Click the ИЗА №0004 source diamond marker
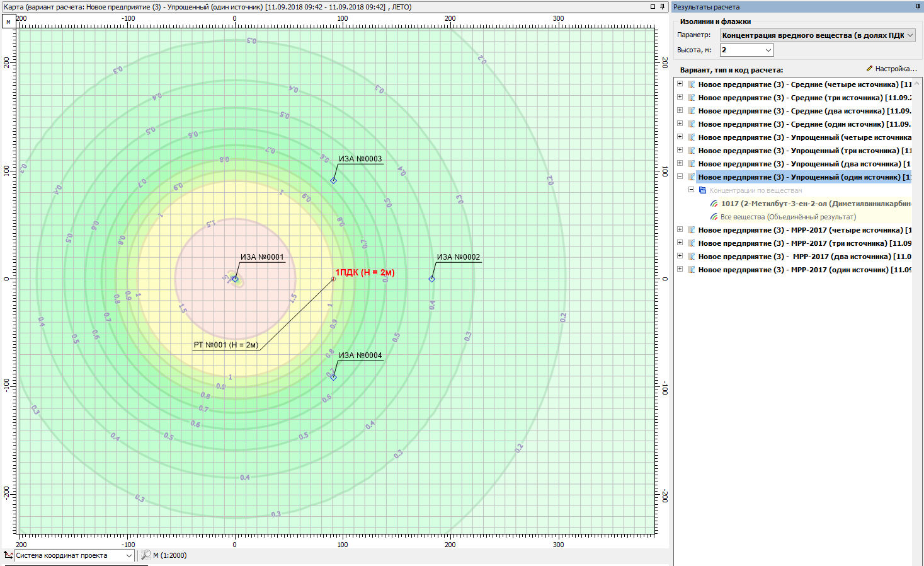 click(334, 378)
